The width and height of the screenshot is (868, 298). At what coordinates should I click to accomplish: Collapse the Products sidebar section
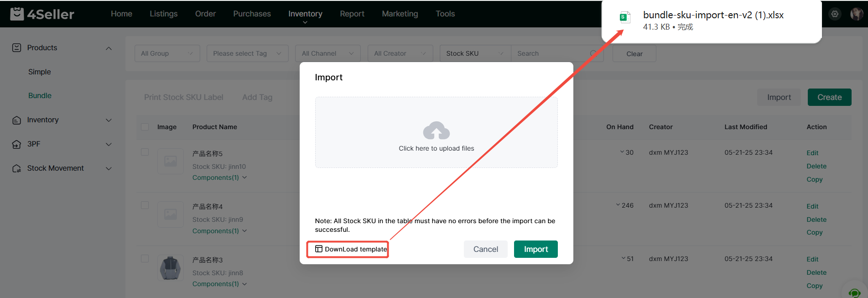109,48
